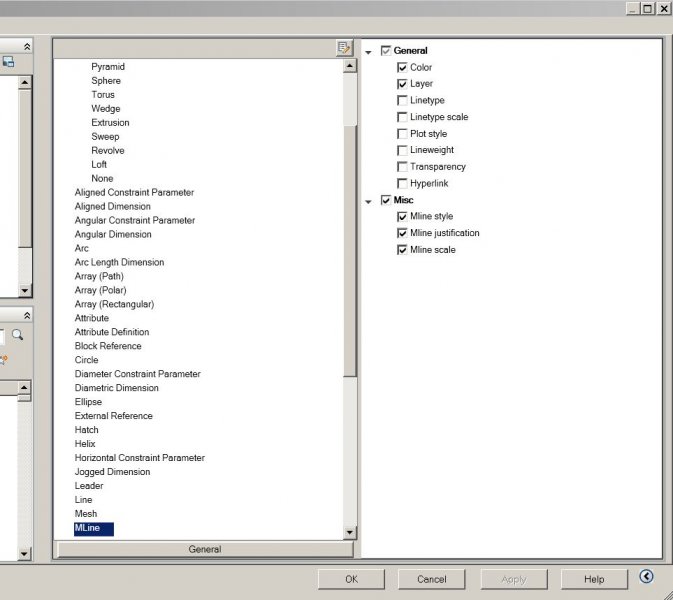Select Angular Dimension
The height and width of the screenshot is (600, 673).
tap(113, 234)
